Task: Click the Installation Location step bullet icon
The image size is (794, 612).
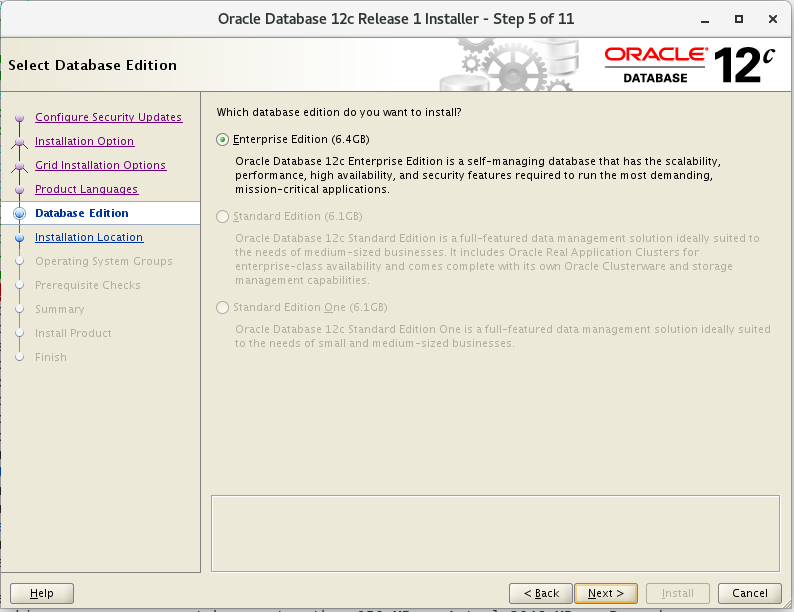Action: 19,238
